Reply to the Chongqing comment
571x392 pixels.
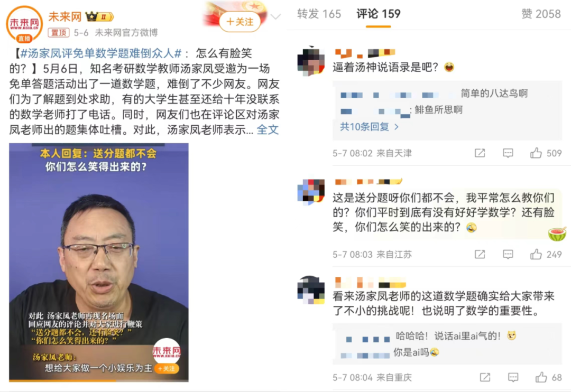(x=513, y=377)
